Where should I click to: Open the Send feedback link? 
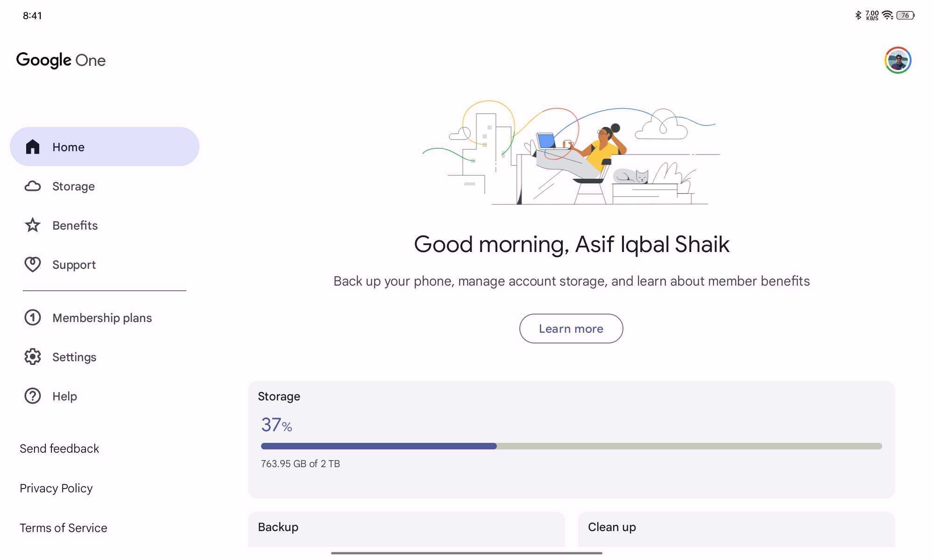(x=59, y=448)
